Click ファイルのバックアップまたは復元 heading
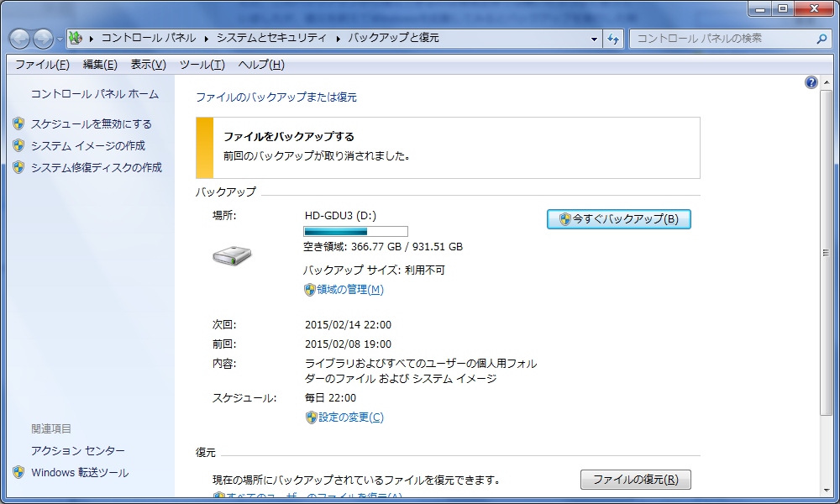 [276, 97]
